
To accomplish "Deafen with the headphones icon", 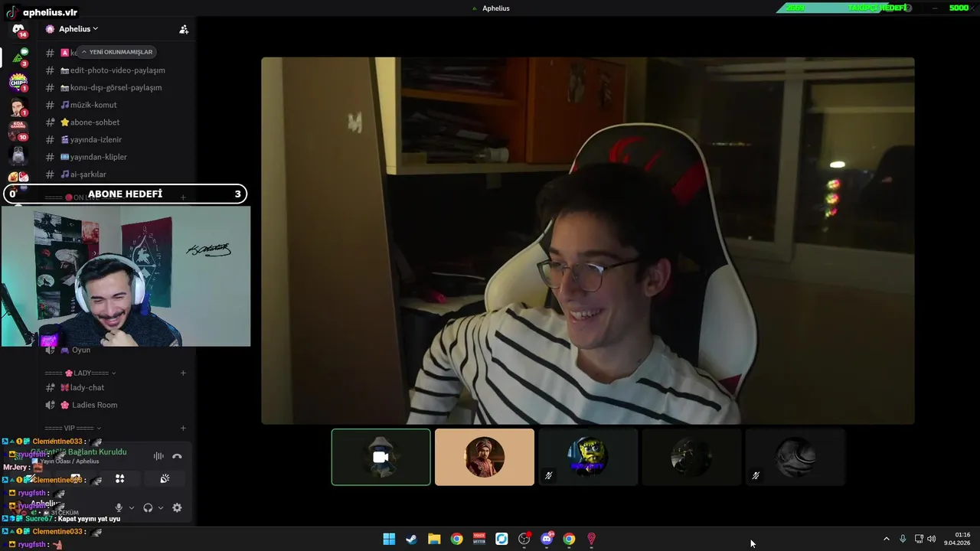I will (148, 507).
